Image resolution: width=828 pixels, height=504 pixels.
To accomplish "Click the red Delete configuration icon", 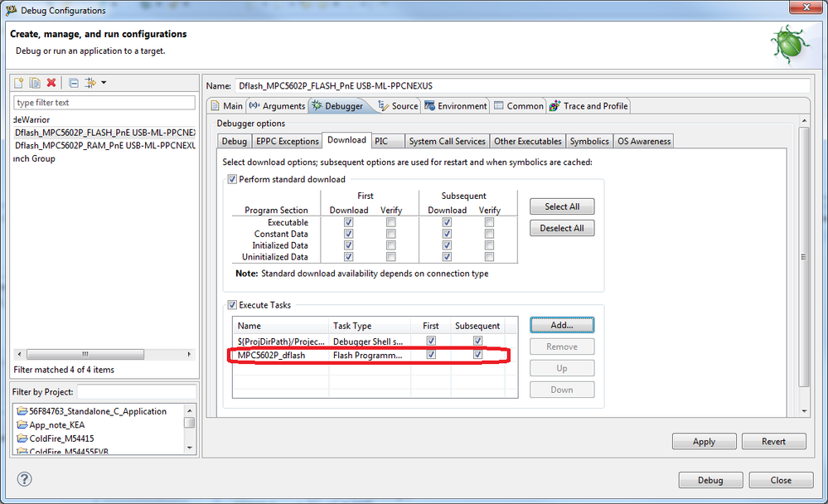I will click(51, 82).
